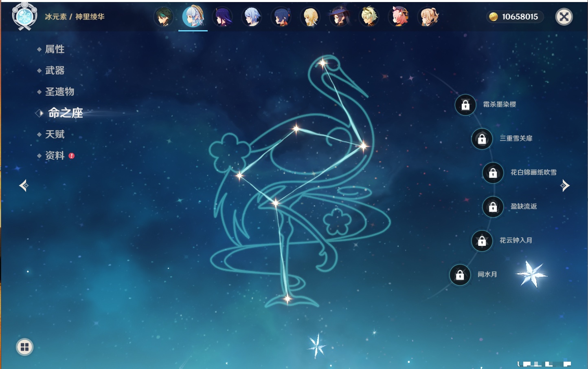Select the purple-haired character avatar
The width and height of the screenshot is (588, 369).
223,17
